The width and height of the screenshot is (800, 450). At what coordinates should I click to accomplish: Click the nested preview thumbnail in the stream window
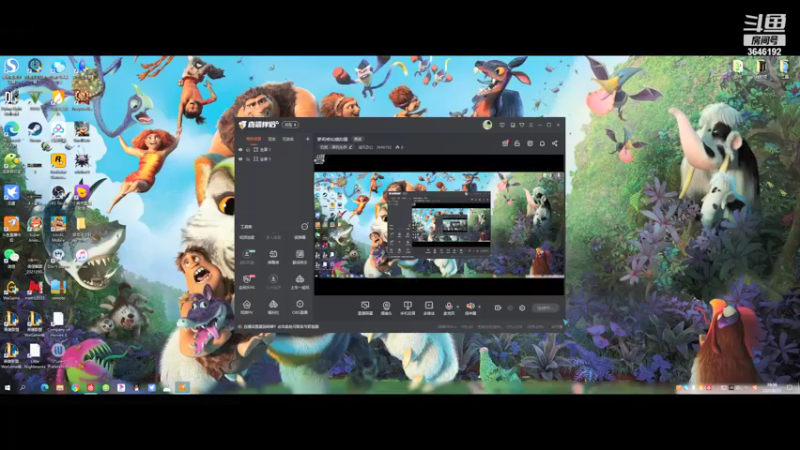click(439, 224)
